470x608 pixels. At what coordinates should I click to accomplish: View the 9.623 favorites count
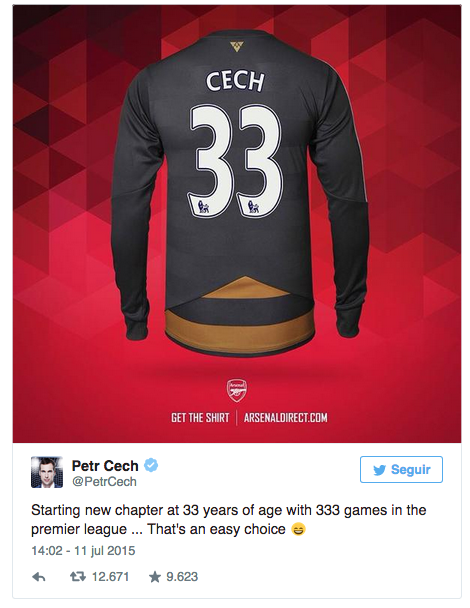[x=182, y=577]
